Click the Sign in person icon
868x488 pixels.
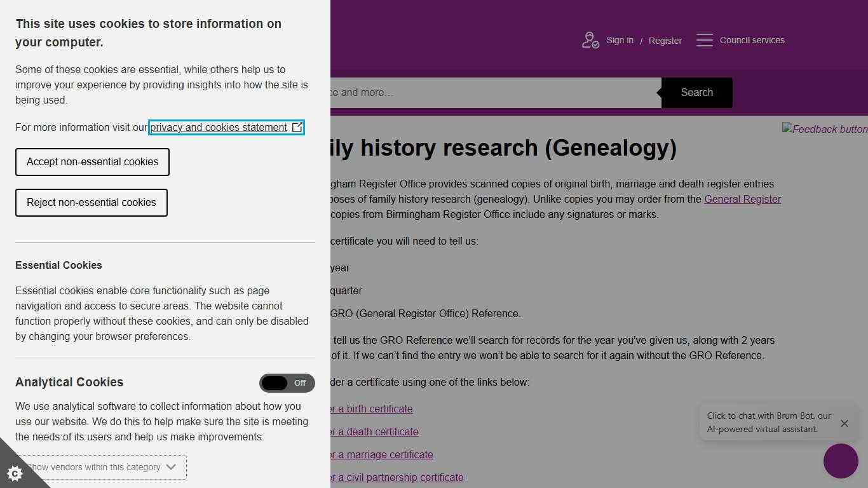point(590,39)
